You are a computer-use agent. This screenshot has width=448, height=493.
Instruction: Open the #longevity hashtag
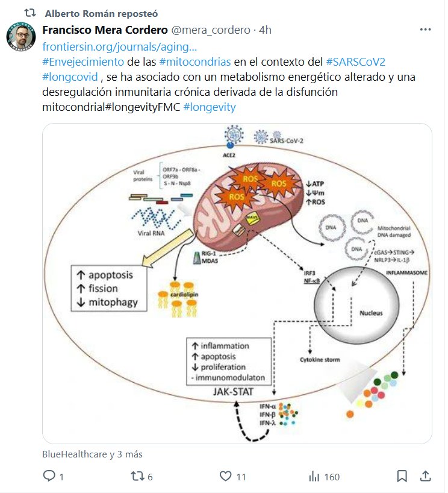[x=209, y=107]
